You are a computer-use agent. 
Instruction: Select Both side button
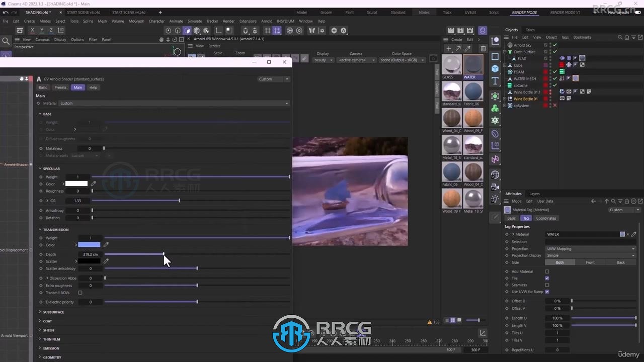(x=560, y=262)
